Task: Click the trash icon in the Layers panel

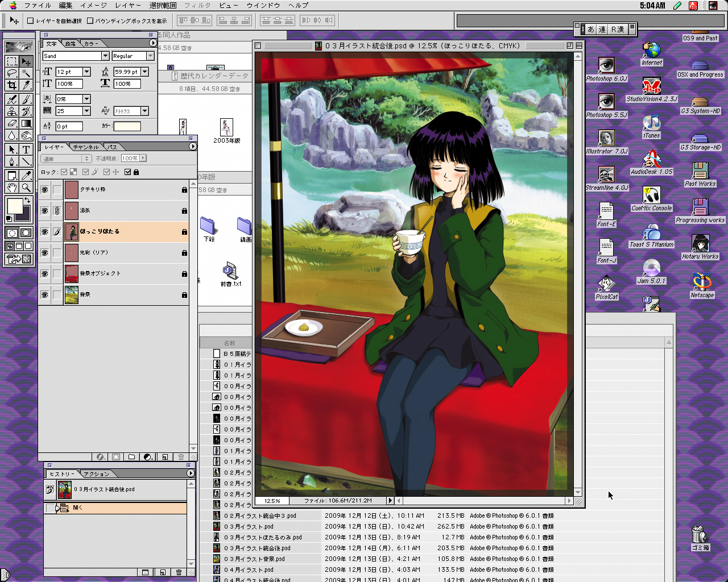Action: (181, 457)
